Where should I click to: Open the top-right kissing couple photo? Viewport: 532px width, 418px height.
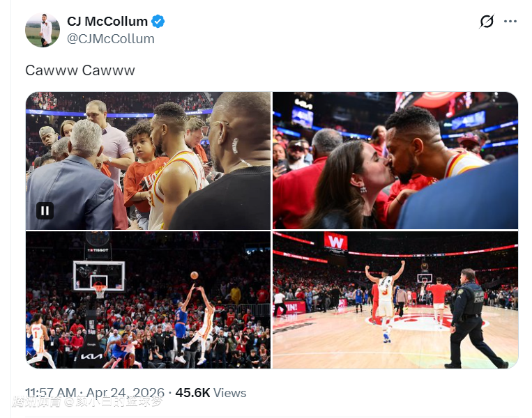[x=395, y=161]
